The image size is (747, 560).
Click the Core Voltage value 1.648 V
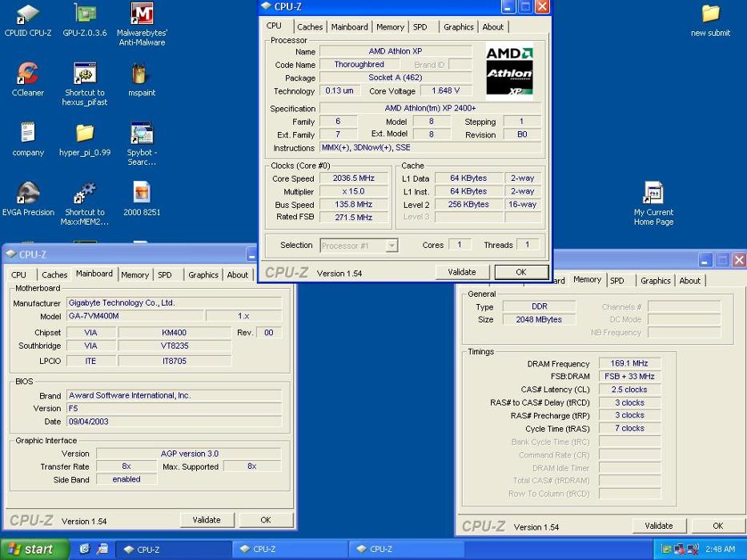(x=445, y=90)
